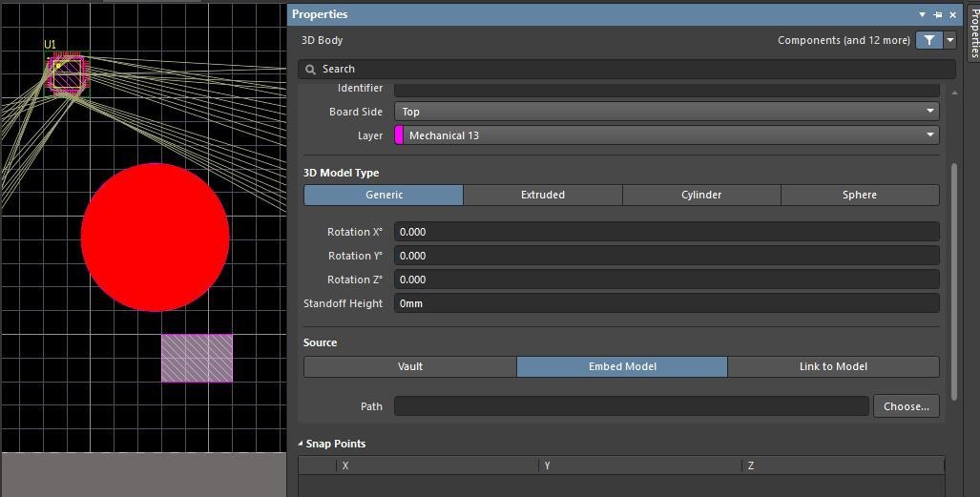Click the search magnifier icon

coord(310,69)
